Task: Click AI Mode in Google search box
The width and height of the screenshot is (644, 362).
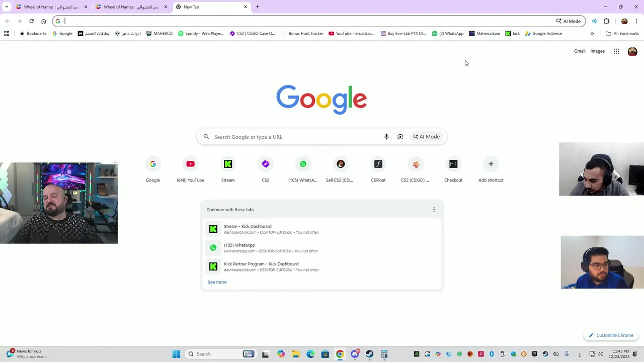Action: (427, 137)
